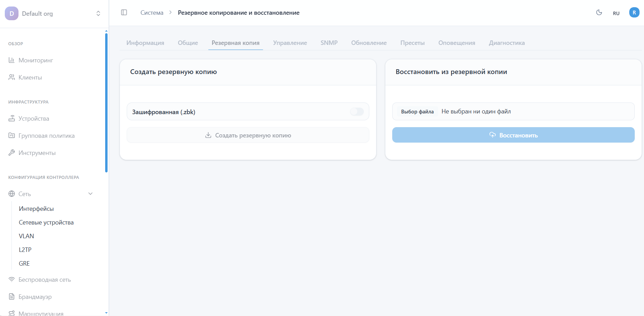Click the Network (Сеть) globe icon

[11, 194]
